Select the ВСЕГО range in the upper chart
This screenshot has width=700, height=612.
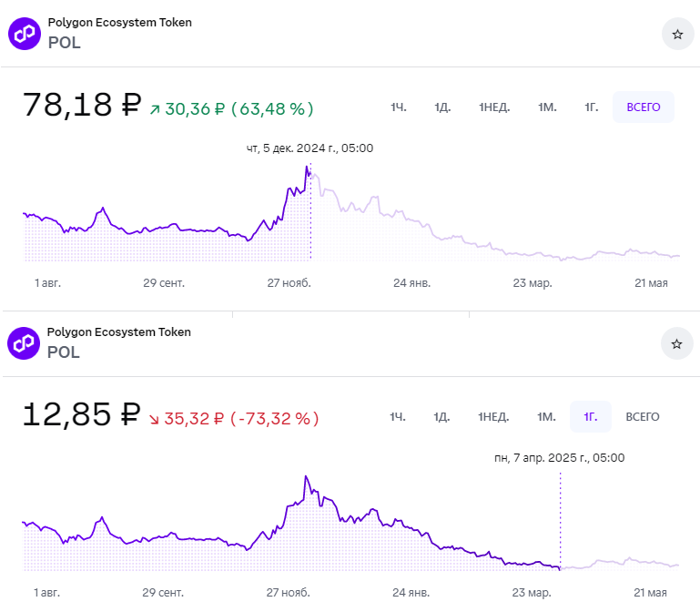[643, 107]
